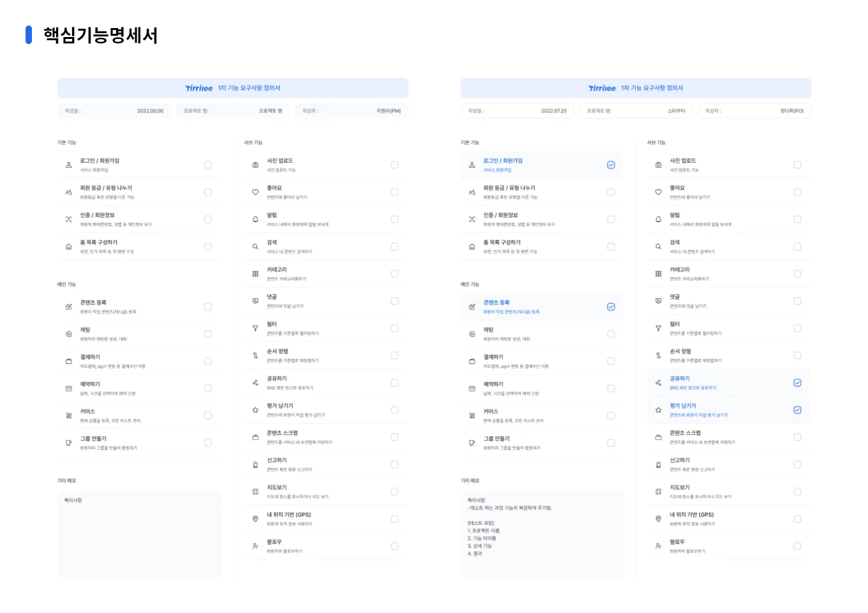Click the 채팅 icon in the 2022.07.25 form
Image resolution: width=868 pixels, height=613 pixels.
(472, 334)
